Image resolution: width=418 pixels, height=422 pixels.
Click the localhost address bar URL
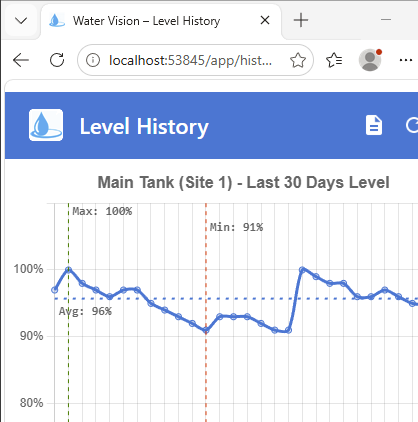191,60
